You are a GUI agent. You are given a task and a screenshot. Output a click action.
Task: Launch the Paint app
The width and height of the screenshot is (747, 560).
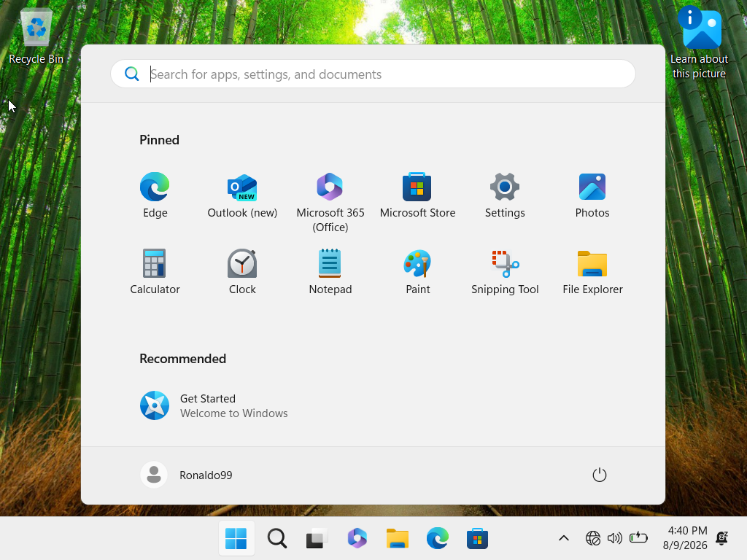pyautogui.click(x=417, y=272)
